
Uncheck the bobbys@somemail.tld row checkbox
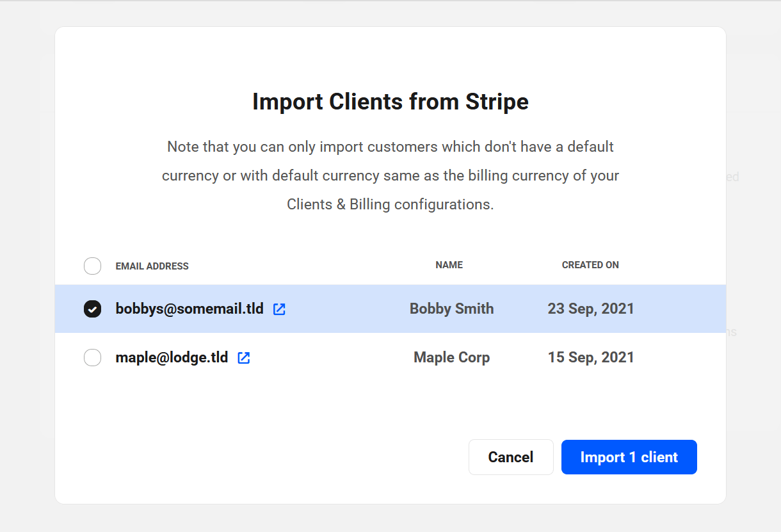[x=93, y=309]
